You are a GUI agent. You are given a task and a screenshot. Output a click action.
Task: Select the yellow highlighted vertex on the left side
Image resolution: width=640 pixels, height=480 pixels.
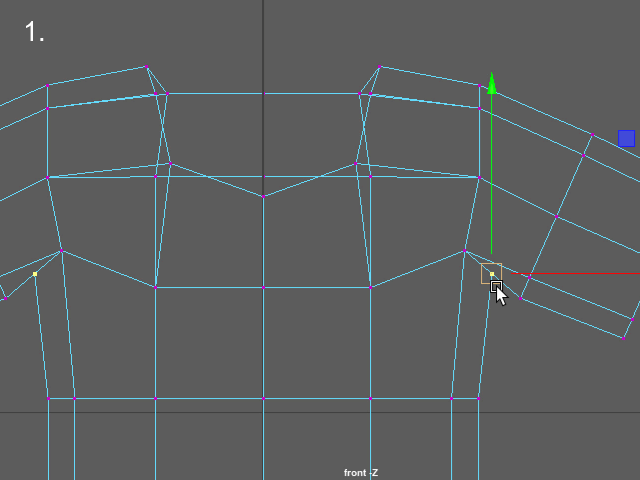pos(35,273)
